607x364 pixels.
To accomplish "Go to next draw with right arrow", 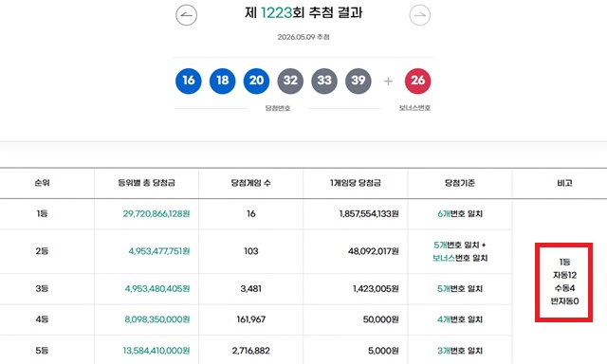I will (419, 15).
